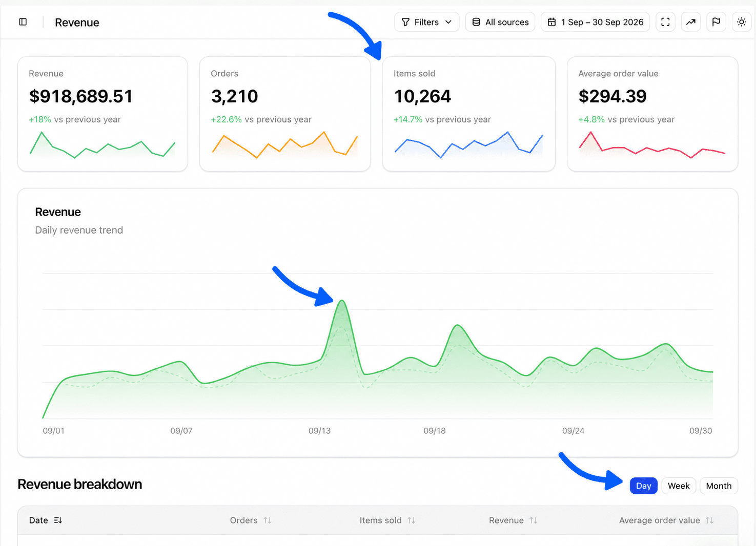Click the 10,264 items sold value
756x546 pixels.
pos(422,96)
